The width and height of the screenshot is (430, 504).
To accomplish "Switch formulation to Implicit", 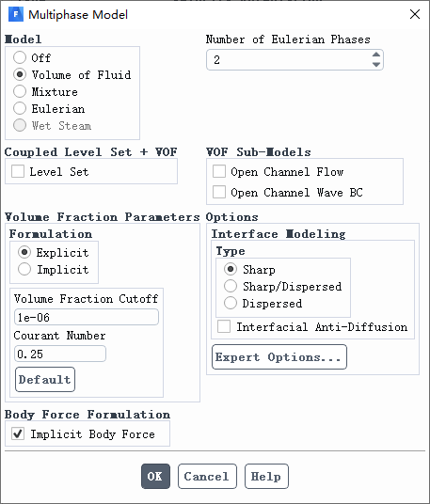I will pos(24,269).
